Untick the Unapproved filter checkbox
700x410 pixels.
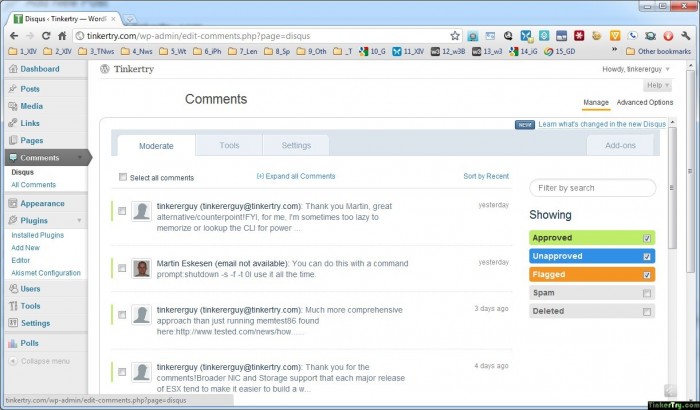647,256
